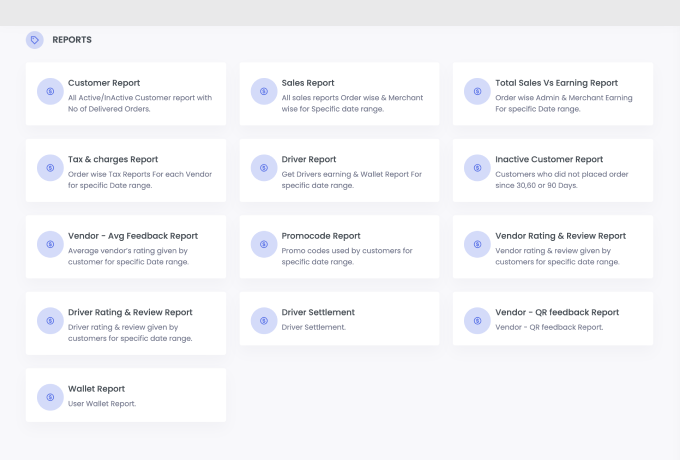Select the Vendor - Avg Feedback Report title
This screenshot has height=460, width=680.
click(133, 236)
